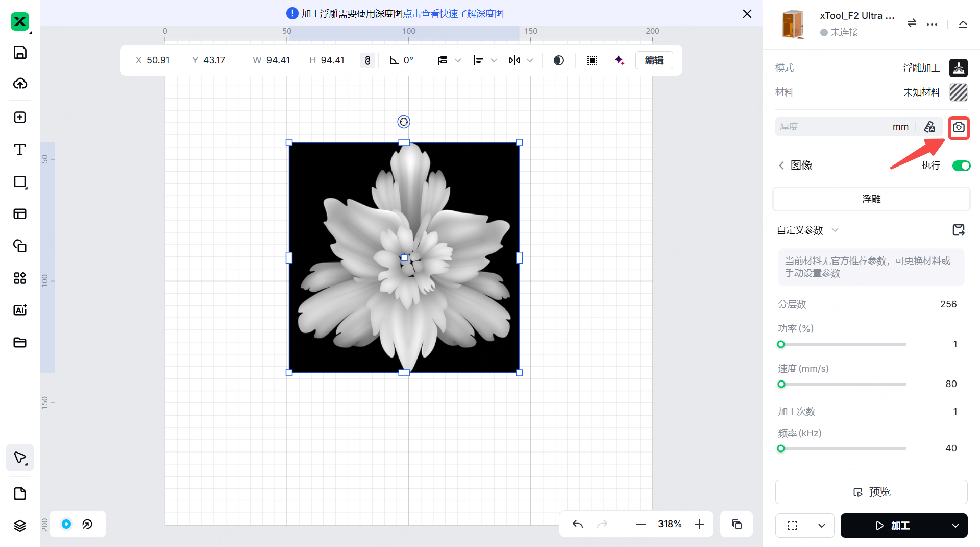Toggle the 执行 switch off

(x=961, y=166)
